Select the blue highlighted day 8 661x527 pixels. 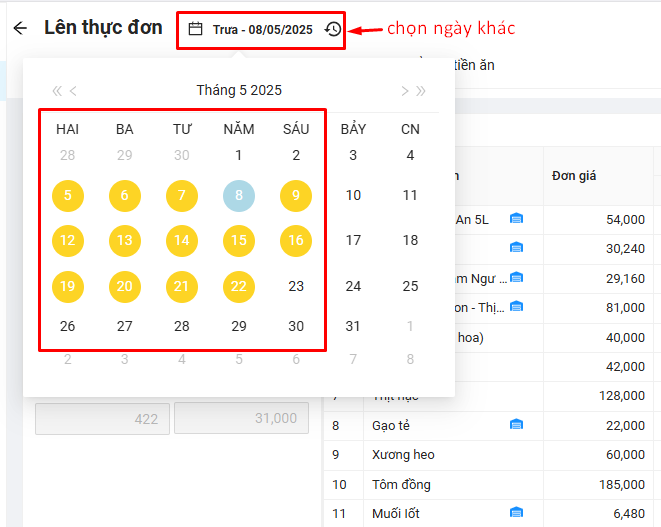pos(239,196)
